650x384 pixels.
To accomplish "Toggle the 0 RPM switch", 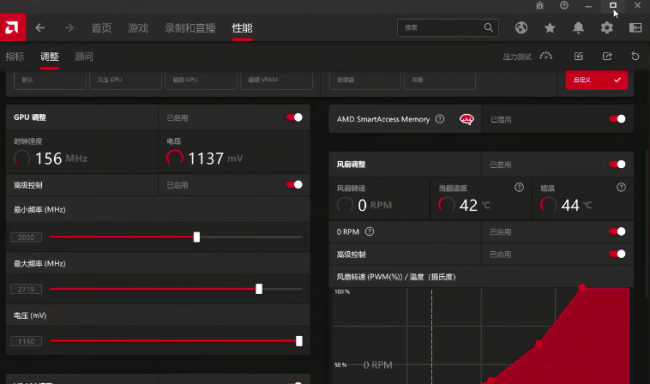I will [617, 231].
